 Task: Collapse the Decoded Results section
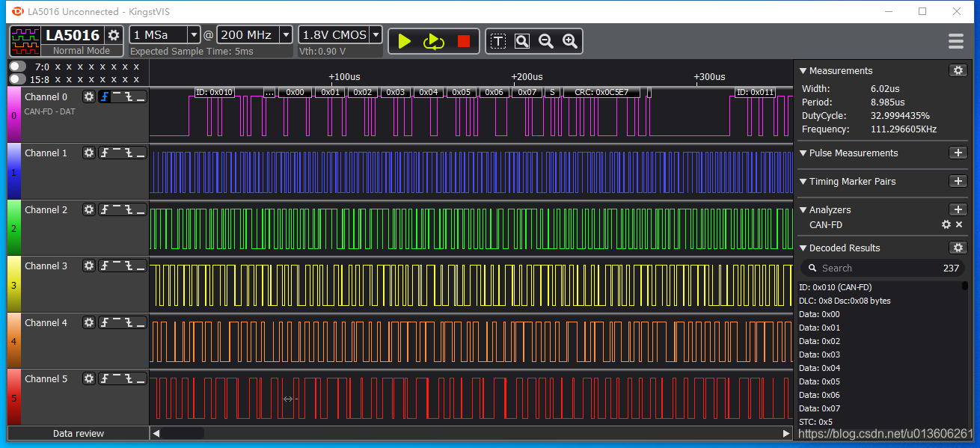(803, 248)
